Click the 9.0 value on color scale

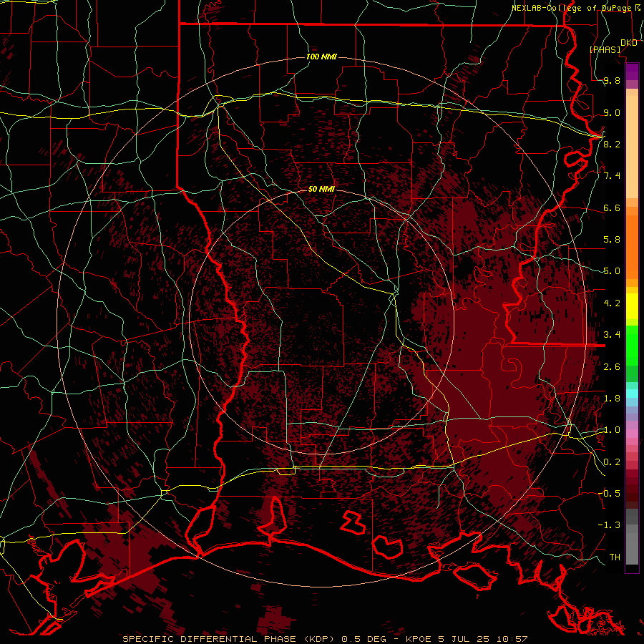click(x=612, y=112)
